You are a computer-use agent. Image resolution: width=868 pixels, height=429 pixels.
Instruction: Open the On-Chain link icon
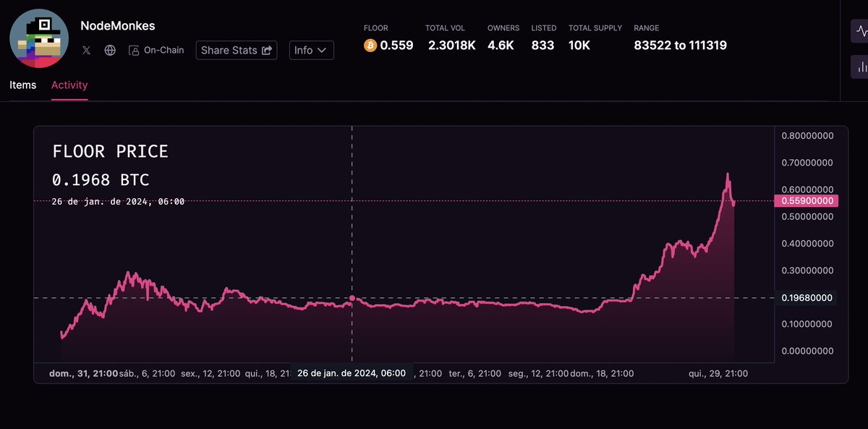click(134, 50)
